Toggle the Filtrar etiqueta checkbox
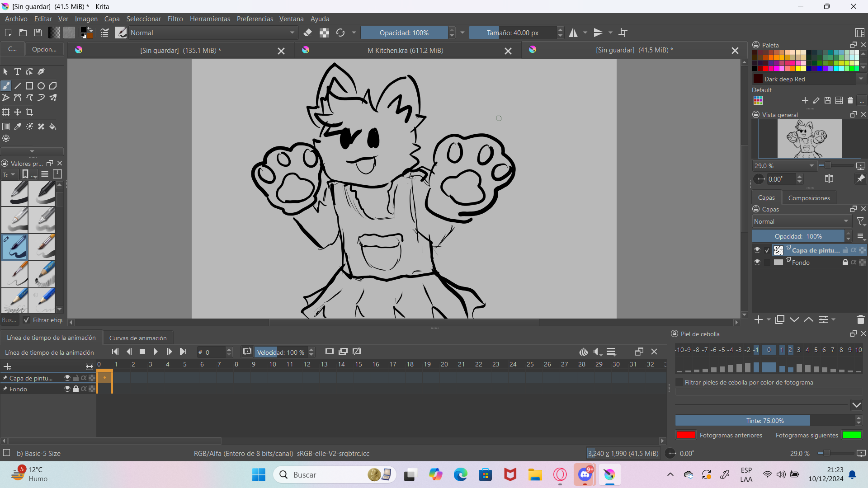 point(27,320)
